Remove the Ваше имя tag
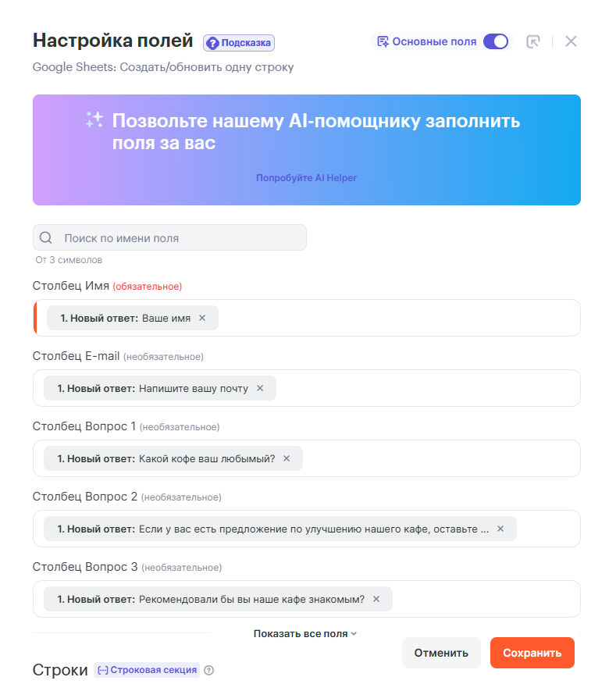616x684 pixels. 202,318
